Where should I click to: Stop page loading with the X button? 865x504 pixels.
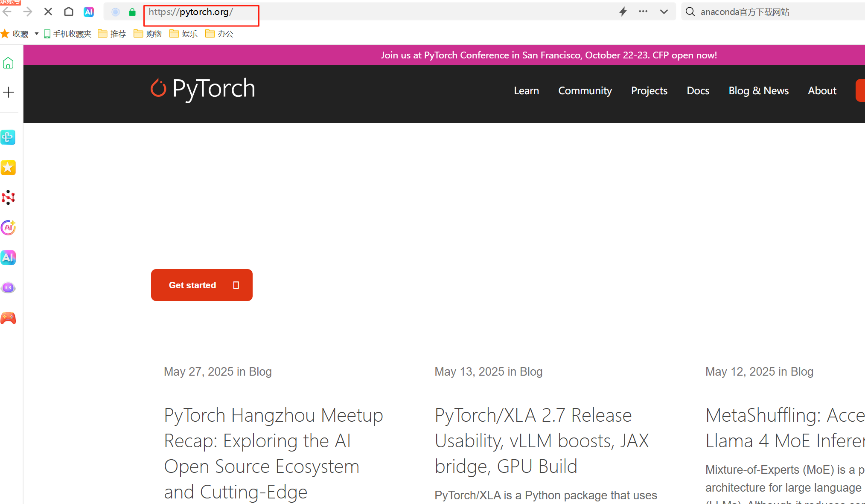coord(48,12)
